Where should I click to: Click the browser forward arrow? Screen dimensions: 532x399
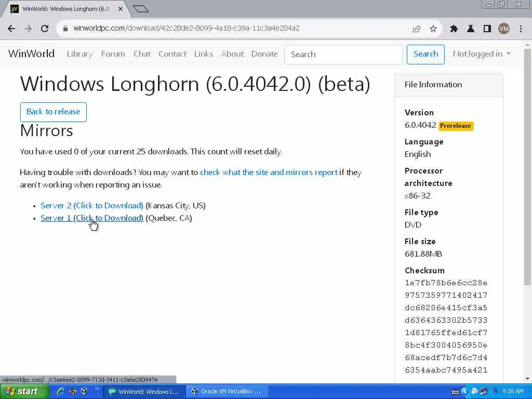[x=28, y=29]
